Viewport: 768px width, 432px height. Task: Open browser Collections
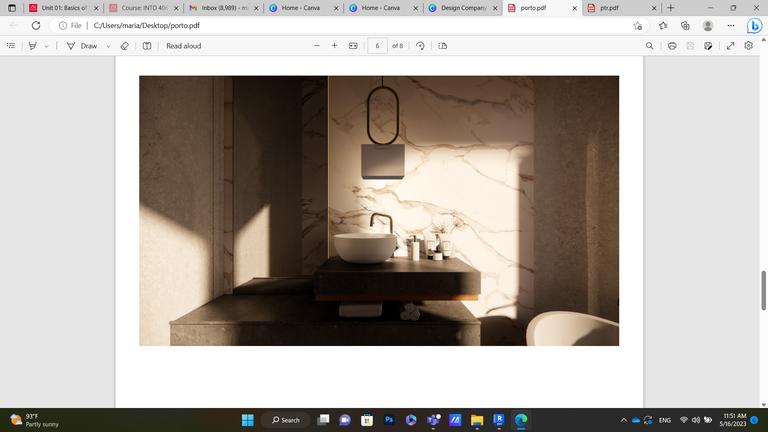coord(685,26)
